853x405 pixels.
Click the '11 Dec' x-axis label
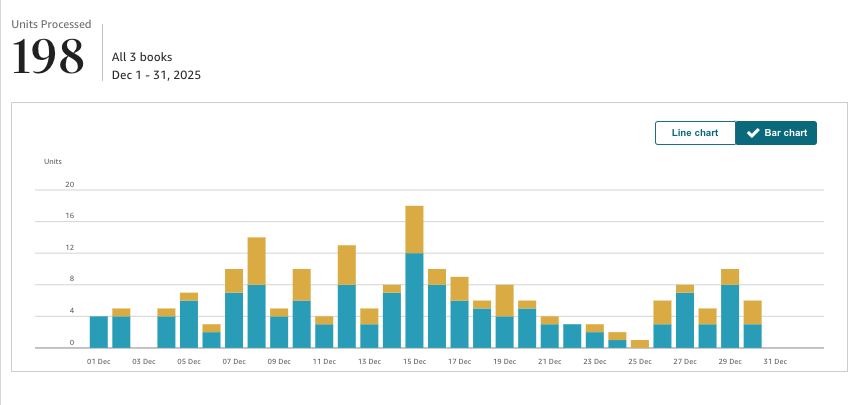pyautogui.click(x=324, y=361)
